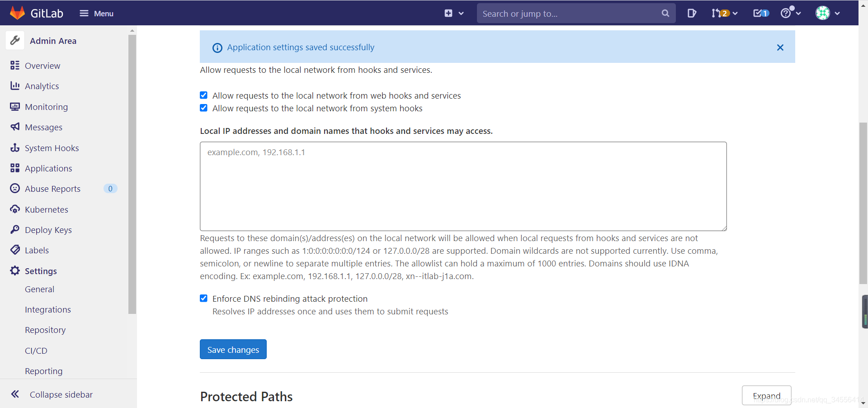This screenshot has width=868, height=408.
Task: Open the To-Do List icon showing 1
Action: [760, 13]
